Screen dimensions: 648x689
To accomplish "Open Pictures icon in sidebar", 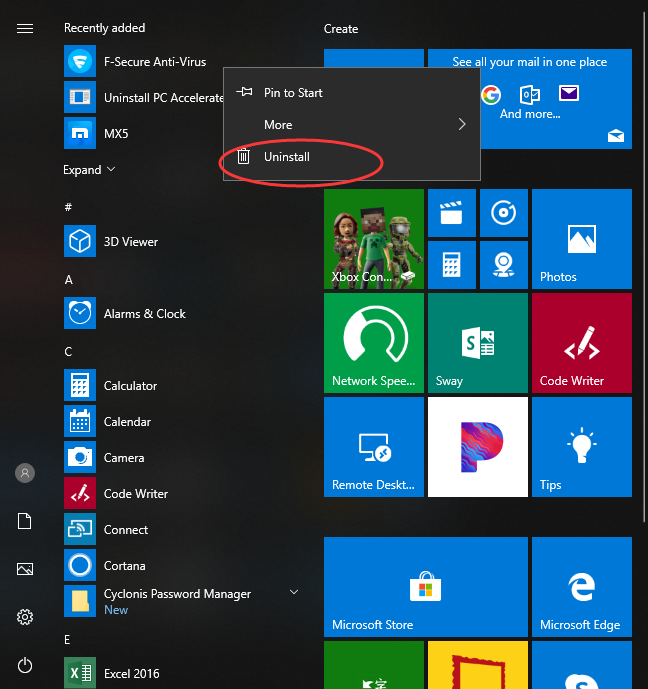I will click(x=25, y=569).
